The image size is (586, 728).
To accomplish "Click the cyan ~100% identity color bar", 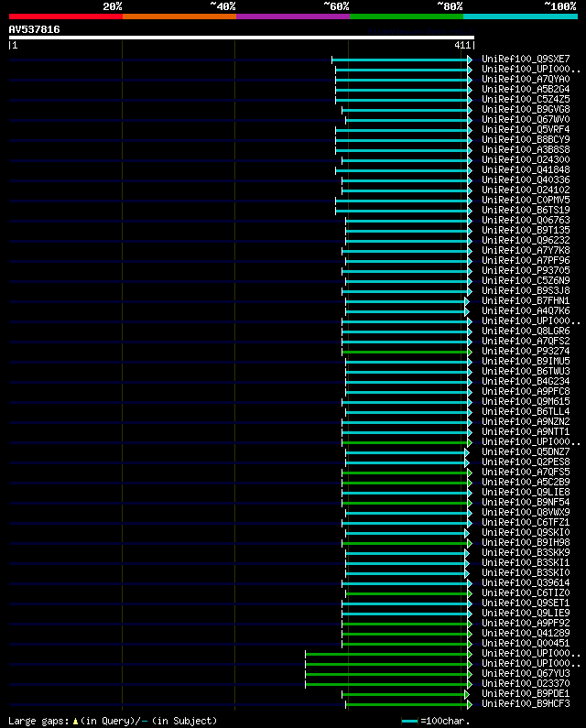I will click(x=520, y=16).
